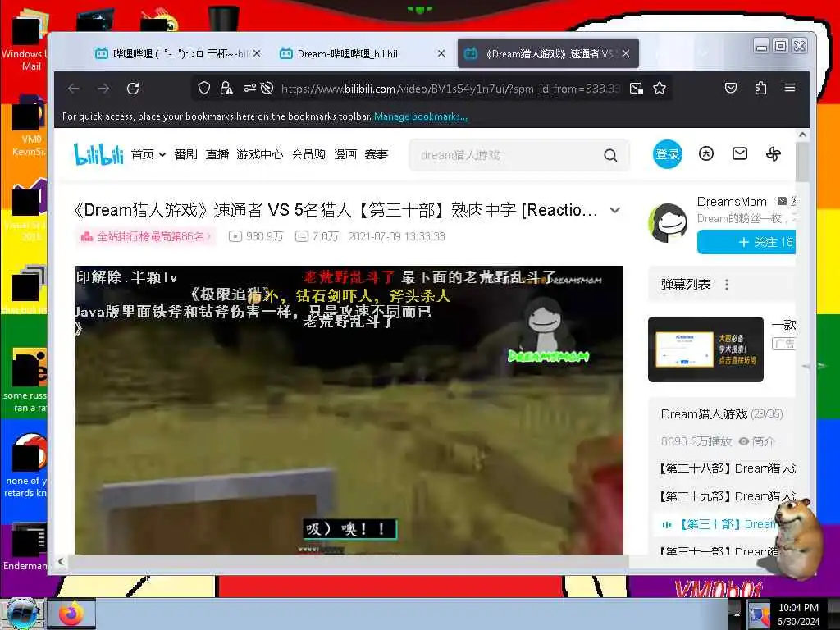Image resolution: width=840 pixels, height=630 pixels.
Task: Open the Firefox hamburger application menu
Action: point(790,88)
